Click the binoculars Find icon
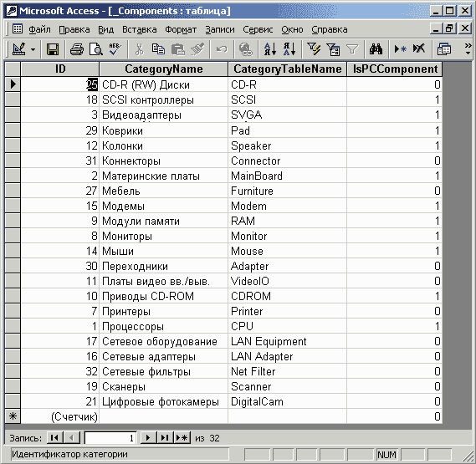476x464 pixels. [x=376, y=49]
